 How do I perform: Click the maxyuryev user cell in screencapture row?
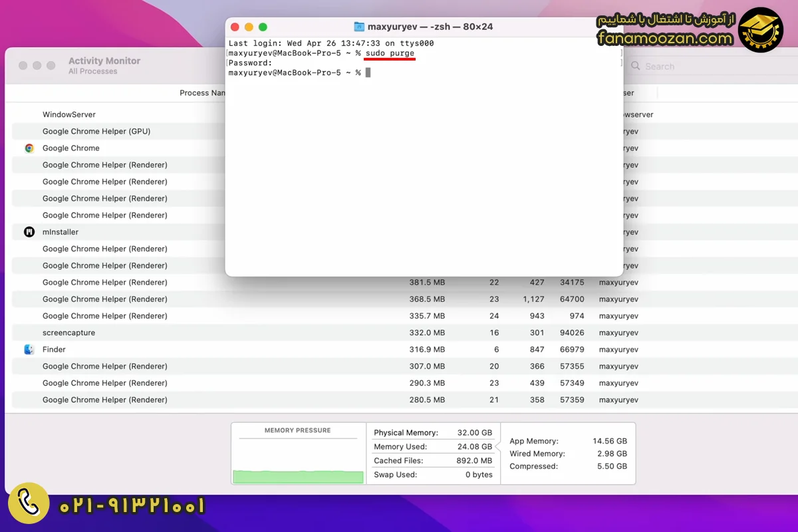618,332
